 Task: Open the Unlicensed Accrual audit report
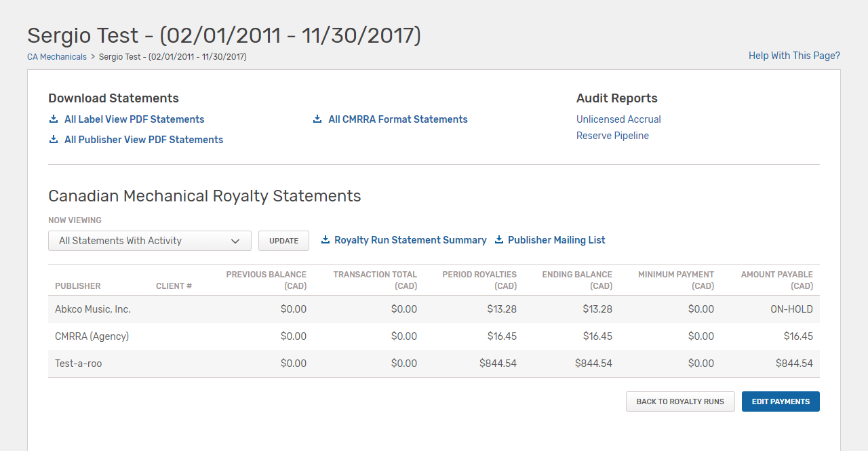tap(618, 119)
